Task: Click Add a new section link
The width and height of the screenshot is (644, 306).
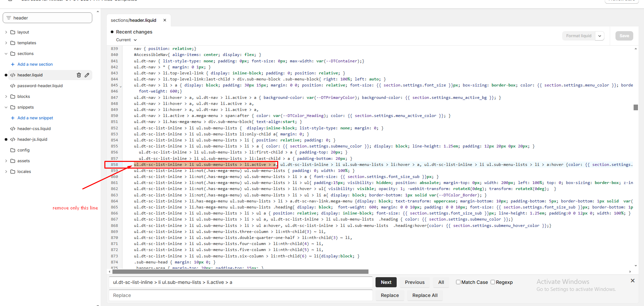Action: point(35,64)
